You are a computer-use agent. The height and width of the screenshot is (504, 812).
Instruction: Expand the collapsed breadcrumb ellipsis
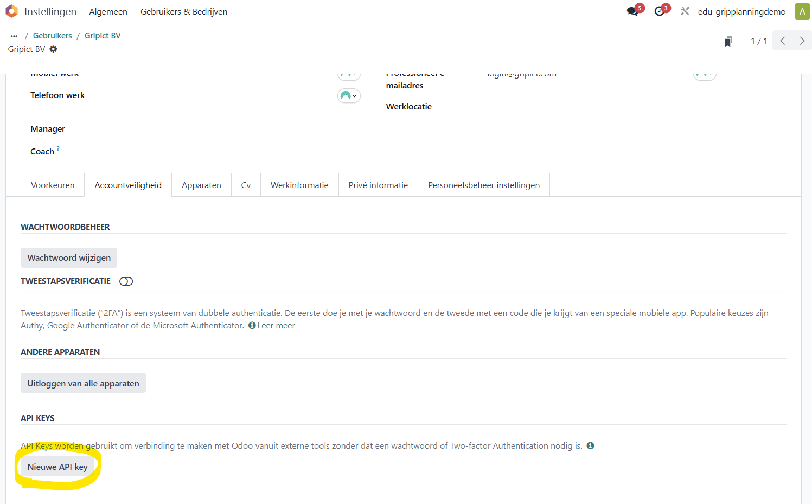click(x=14, y=36)
